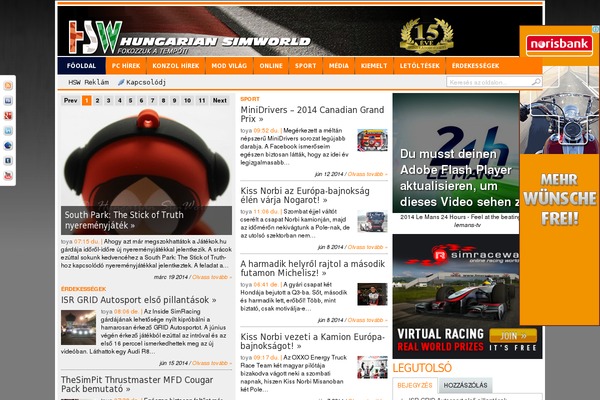Click Olvass tovább under South Park article

coord(212,277)
